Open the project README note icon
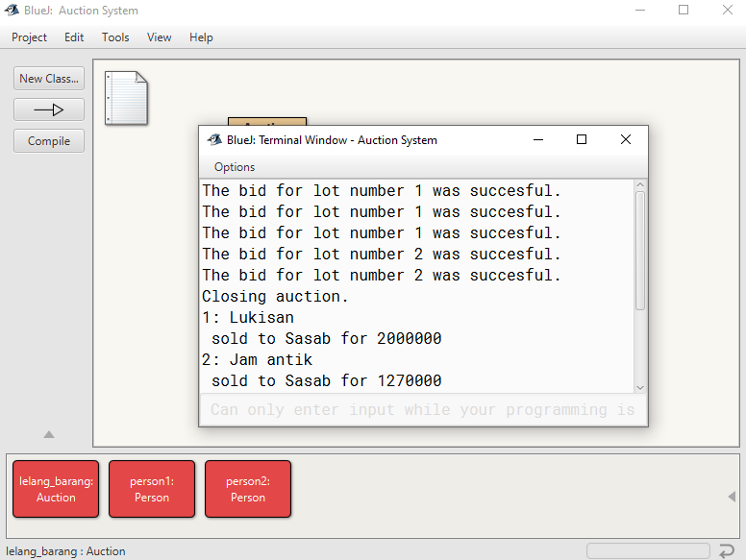Image resolution: width=746 pixels, height=560 pixels. (x=126, y=98)
